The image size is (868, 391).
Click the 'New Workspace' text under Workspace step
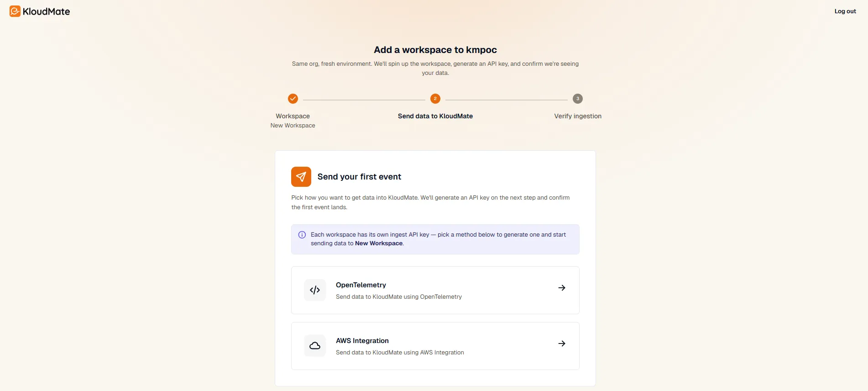[293, 126]
